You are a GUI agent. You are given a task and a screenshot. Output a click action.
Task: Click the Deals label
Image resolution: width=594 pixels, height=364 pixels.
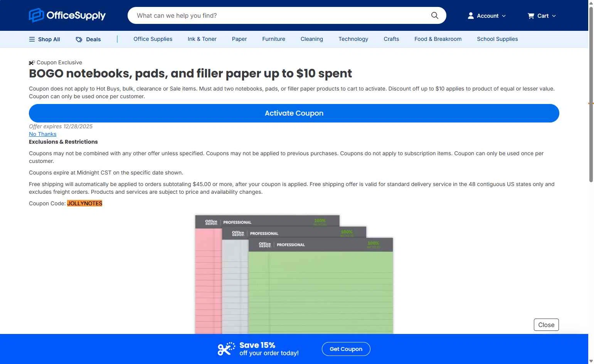tap(93, 39)
